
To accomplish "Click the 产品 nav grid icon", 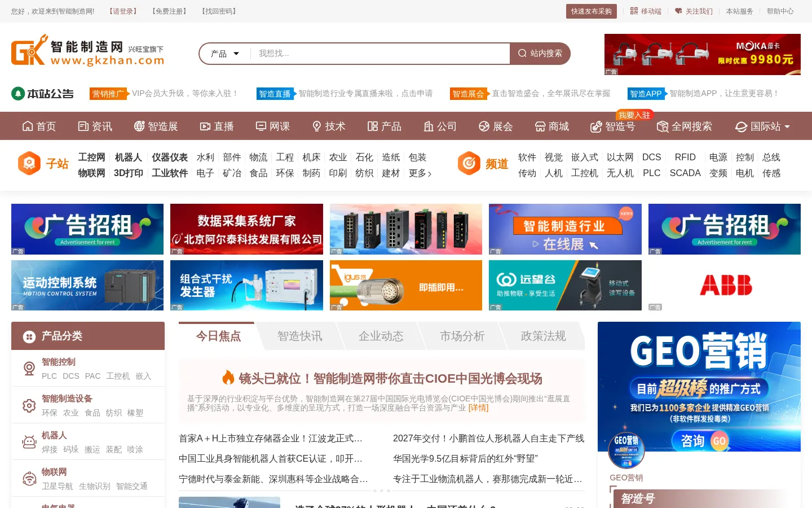I will 373,126.
